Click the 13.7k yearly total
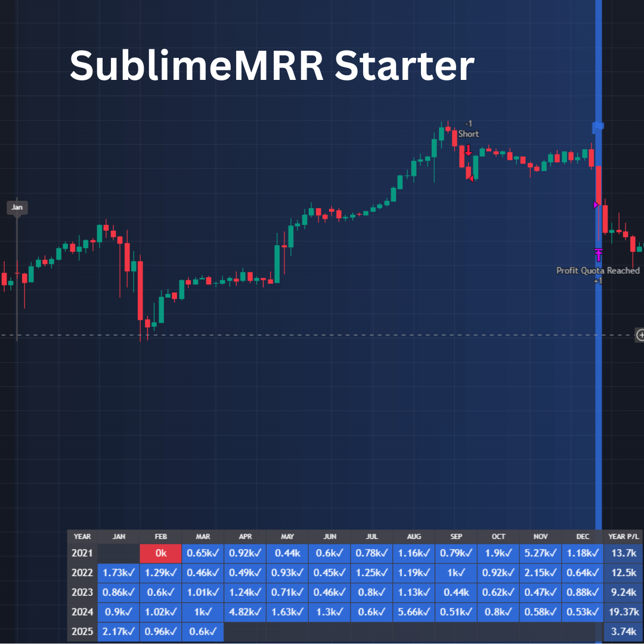 pyautogui.click(x=624, y=553)
